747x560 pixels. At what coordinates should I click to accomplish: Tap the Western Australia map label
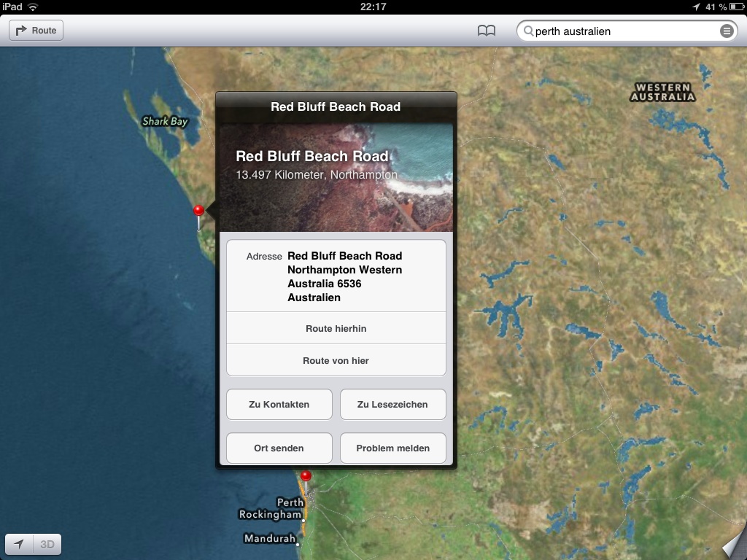tap(662, 92)
